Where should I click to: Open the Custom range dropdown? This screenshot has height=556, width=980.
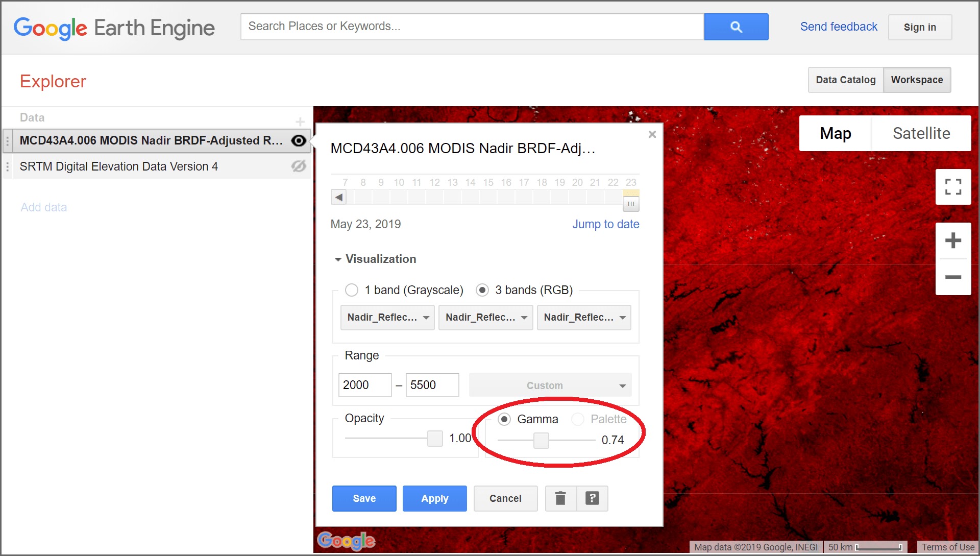(x=550, y=385)
